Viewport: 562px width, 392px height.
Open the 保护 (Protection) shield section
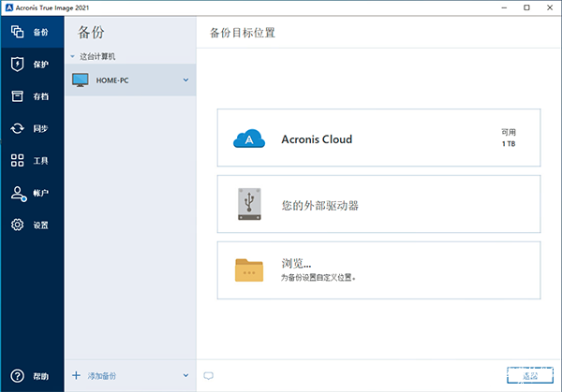(31, 65)
